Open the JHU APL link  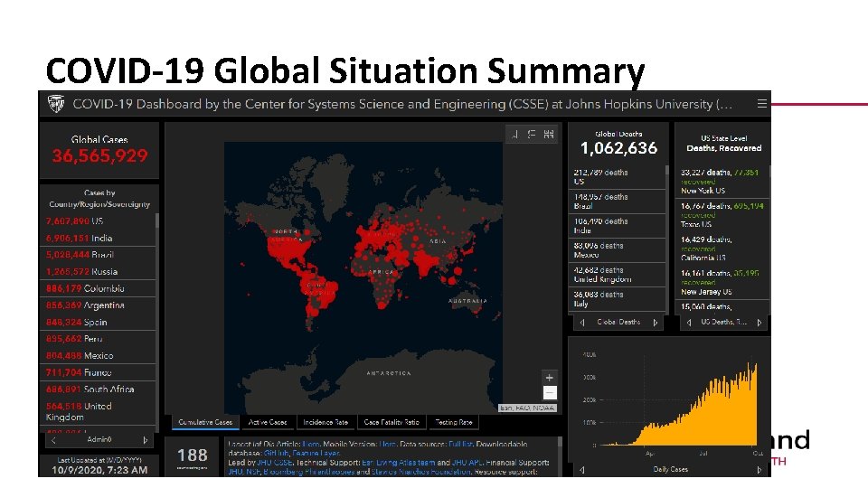[467, 463]
